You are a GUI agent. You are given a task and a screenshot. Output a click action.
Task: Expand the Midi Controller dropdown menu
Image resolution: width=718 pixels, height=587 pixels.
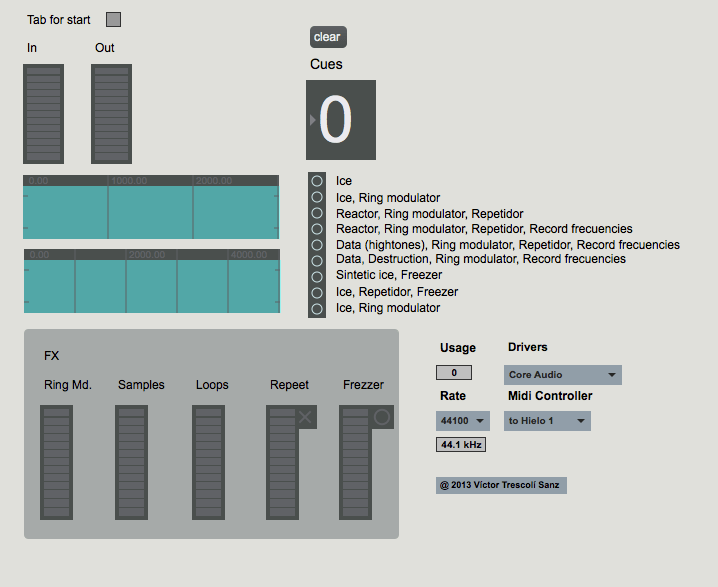(547, 421)
